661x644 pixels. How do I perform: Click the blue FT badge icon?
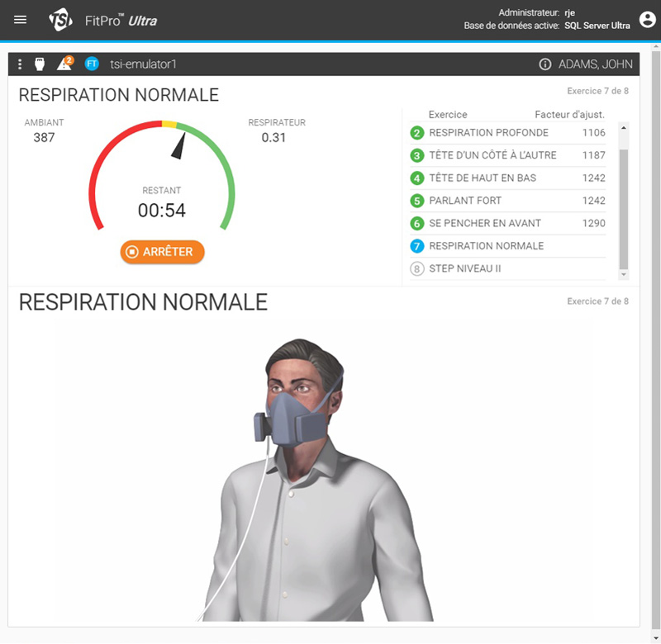92,64
